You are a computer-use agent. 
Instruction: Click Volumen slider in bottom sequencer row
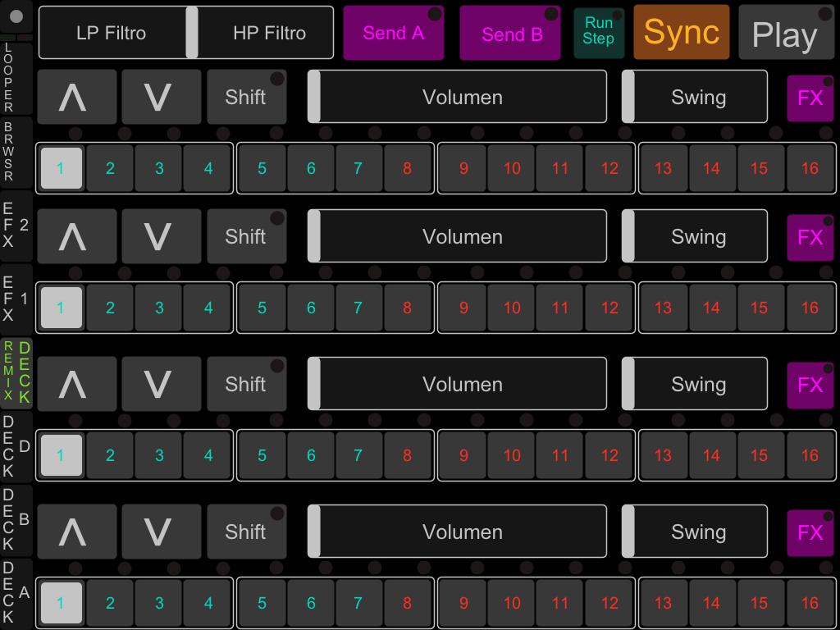pyautogui.click(x=457, y=531)
